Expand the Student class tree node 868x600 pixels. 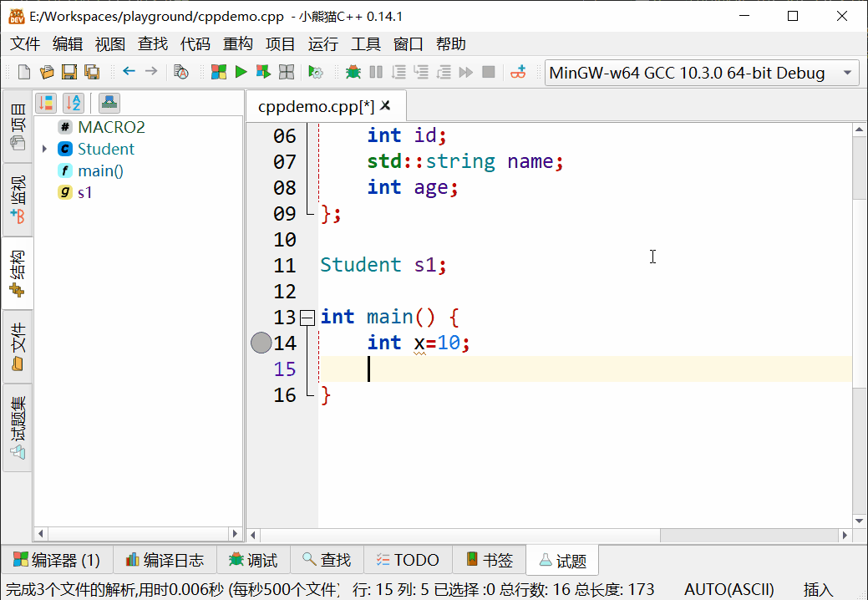pos(44,149)
